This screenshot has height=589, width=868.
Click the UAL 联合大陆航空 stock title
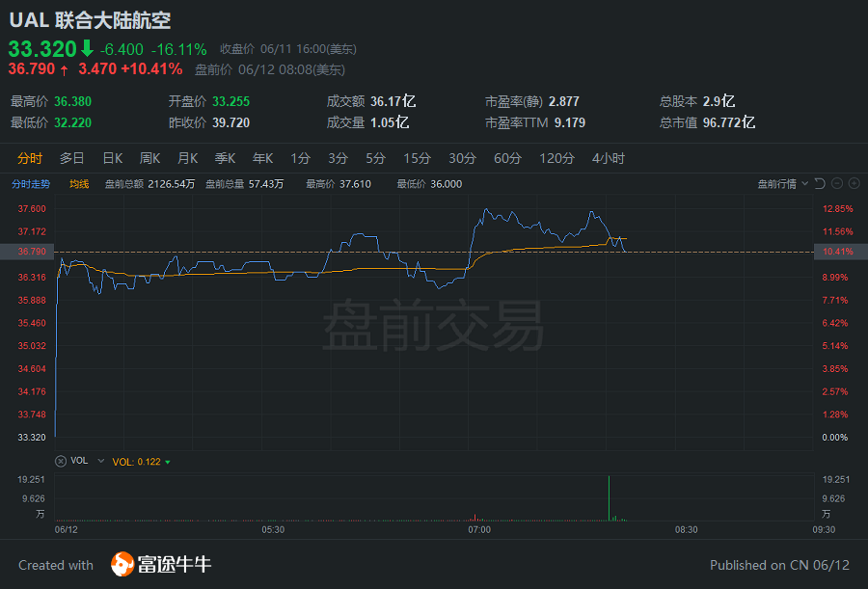91,20
